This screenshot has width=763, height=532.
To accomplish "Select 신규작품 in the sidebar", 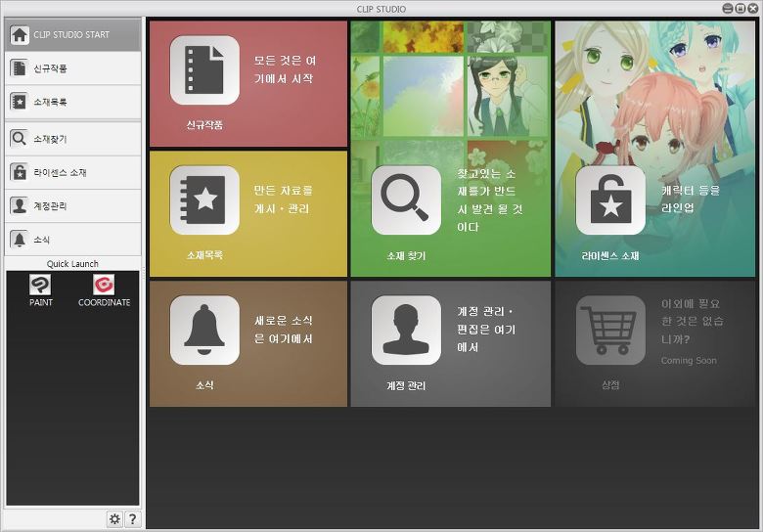I will [72, 68].
